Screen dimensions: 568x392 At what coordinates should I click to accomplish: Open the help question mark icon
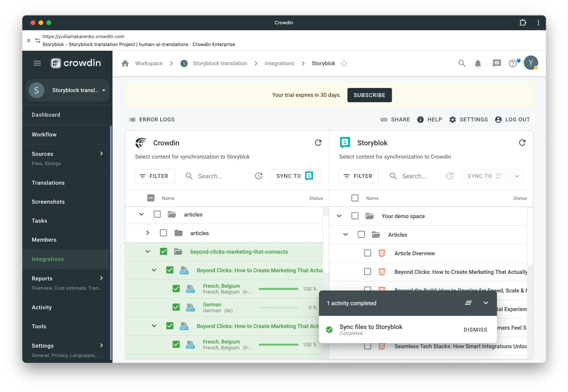[x=513, y=63]
